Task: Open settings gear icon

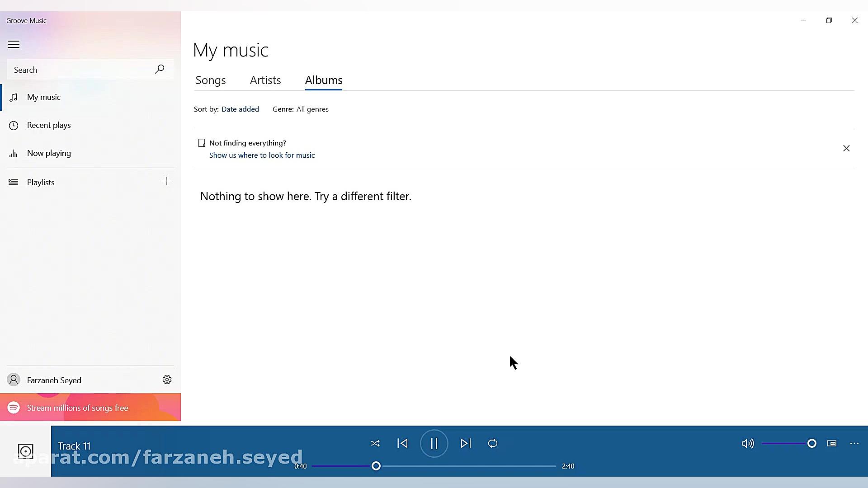Action: click(x=167, y=380)
